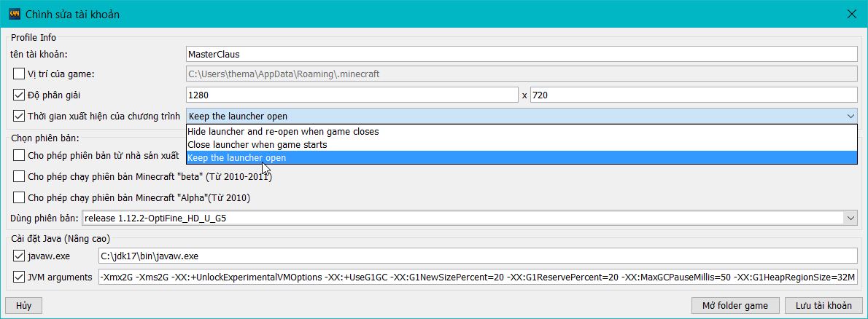Screen dimensions: 868x319
Task: Click the Lưu tài khoản button
Action: click(824, 306)
